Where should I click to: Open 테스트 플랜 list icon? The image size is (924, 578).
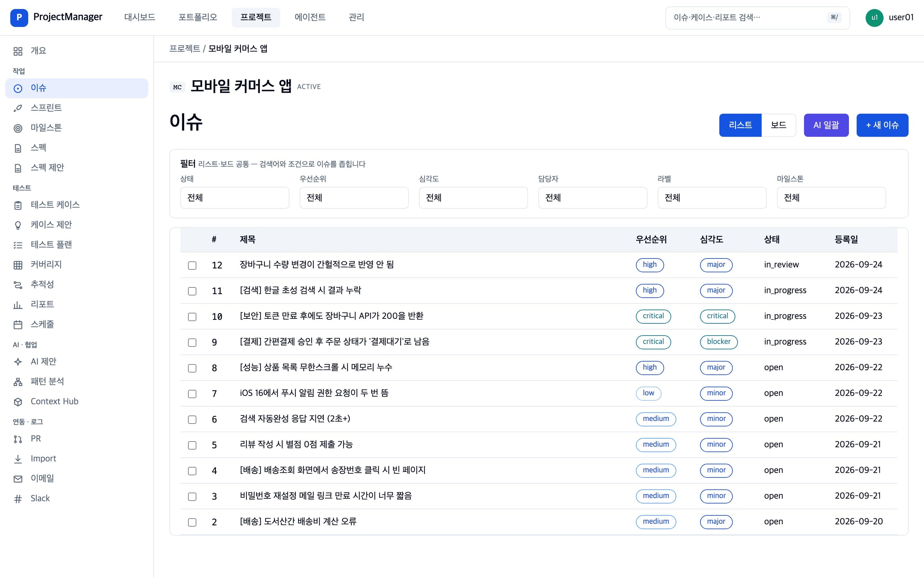click(x=18, y=245)
